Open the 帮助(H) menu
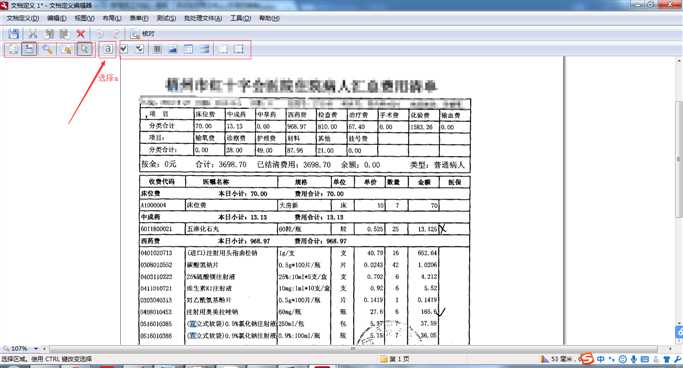Screen dimensions: 683x368 click(x=269, y=18)
